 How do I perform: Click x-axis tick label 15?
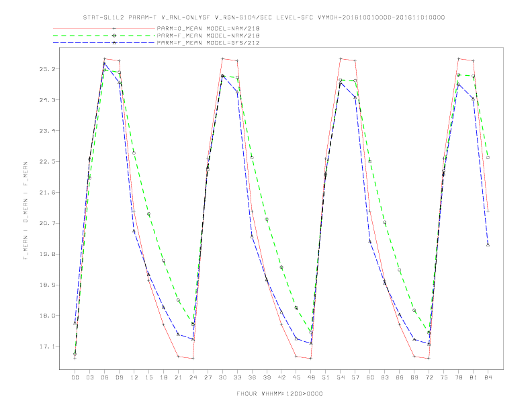click(149, 377)
